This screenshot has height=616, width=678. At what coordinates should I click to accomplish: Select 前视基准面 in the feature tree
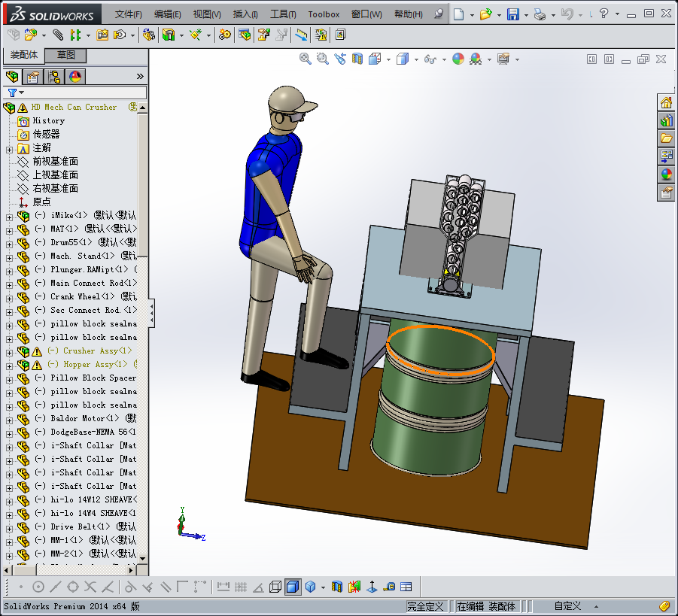click(x=55, y=162)
